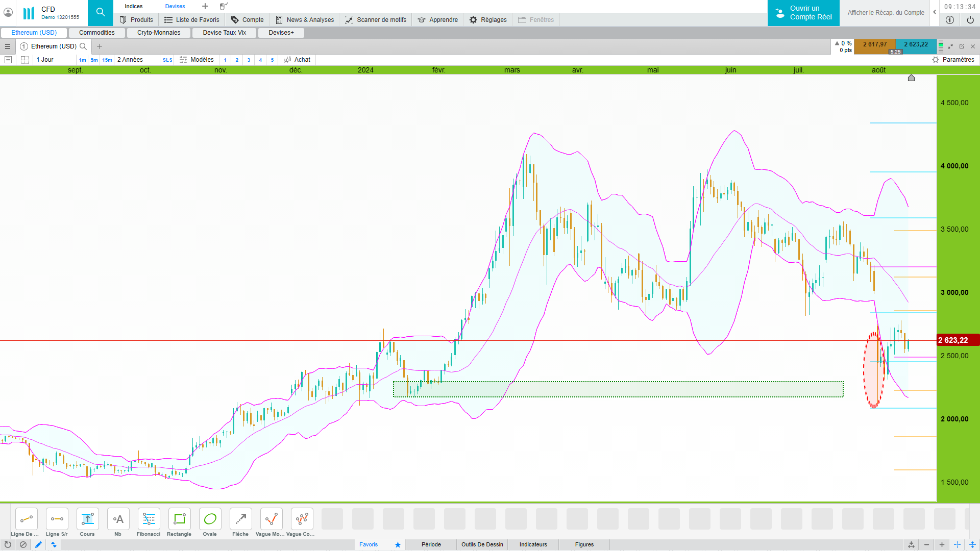
Task: Open the 2 Années period dropdown
Action: 130,60
